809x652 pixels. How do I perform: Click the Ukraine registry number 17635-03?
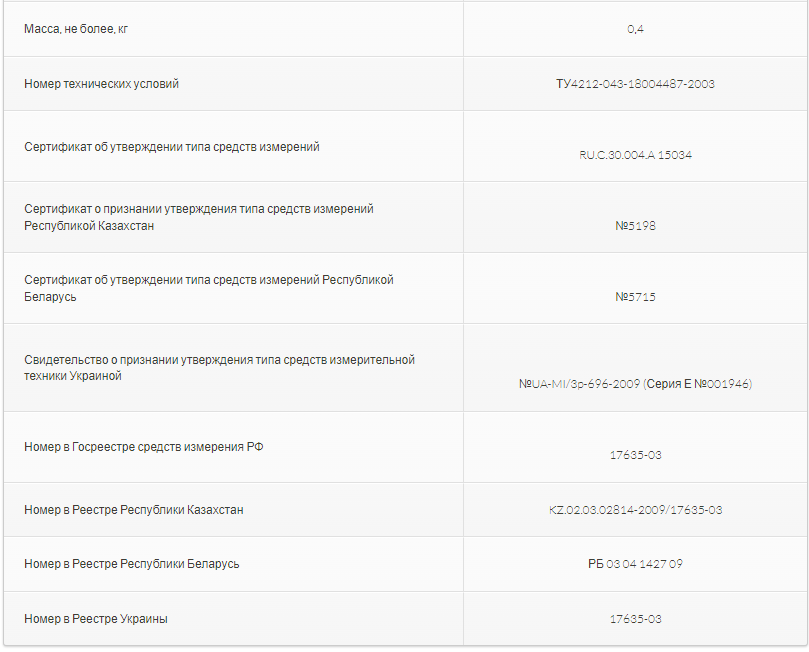(x=635, y=619)
